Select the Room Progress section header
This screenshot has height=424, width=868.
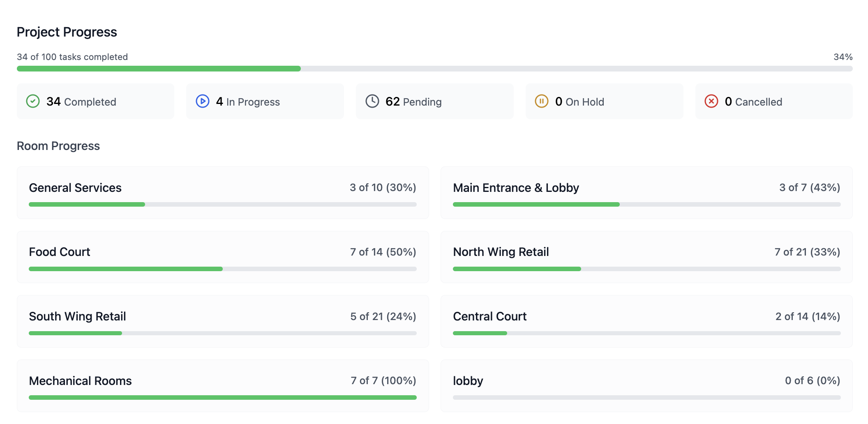tap(58, 146)
